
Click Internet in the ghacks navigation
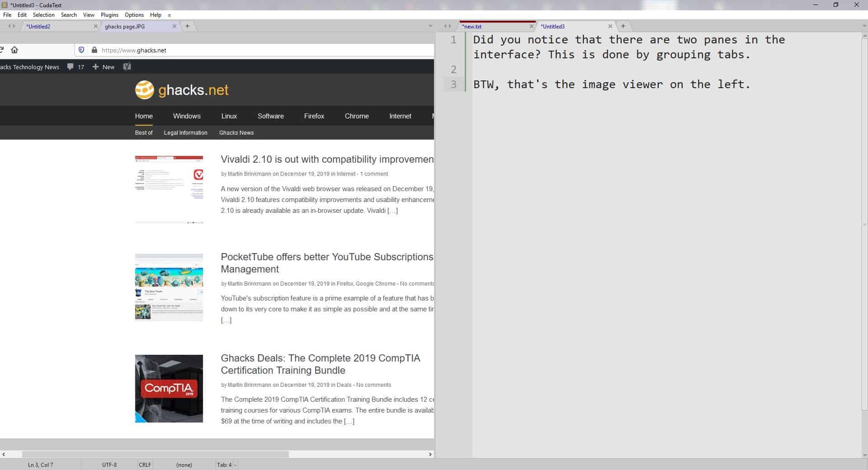click(400, 116)
